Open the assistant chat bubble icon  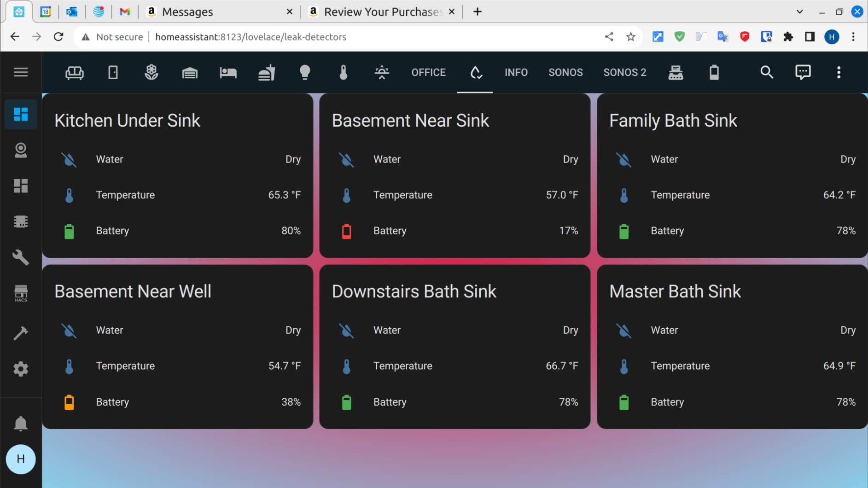point(803,72)
